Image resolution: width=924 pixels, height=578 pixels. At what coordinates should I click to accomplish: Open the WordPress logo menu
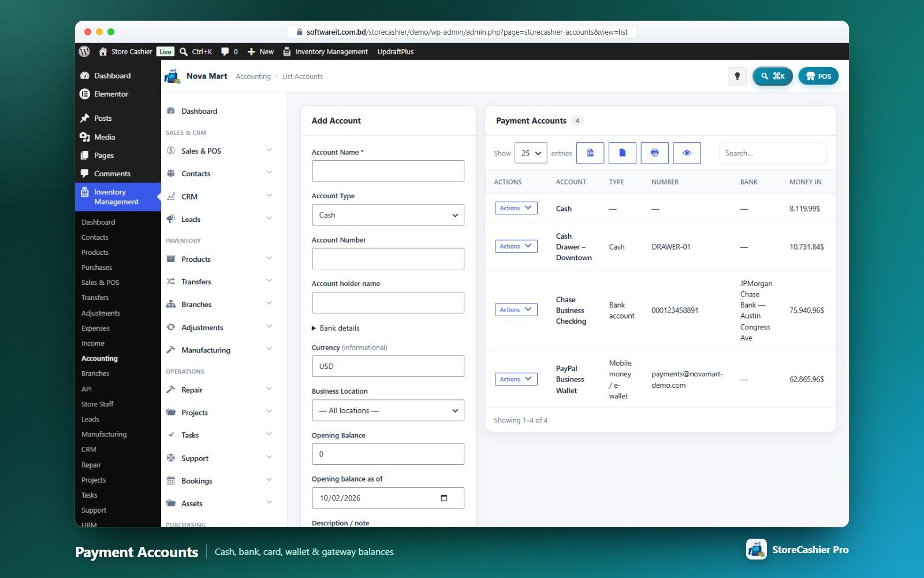click(84, 51)
